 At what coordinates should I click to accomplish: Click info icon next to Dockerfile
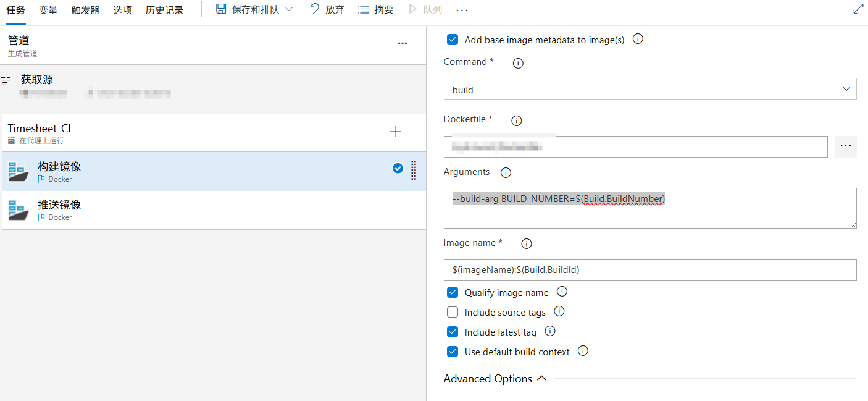[x=517, y=120]
